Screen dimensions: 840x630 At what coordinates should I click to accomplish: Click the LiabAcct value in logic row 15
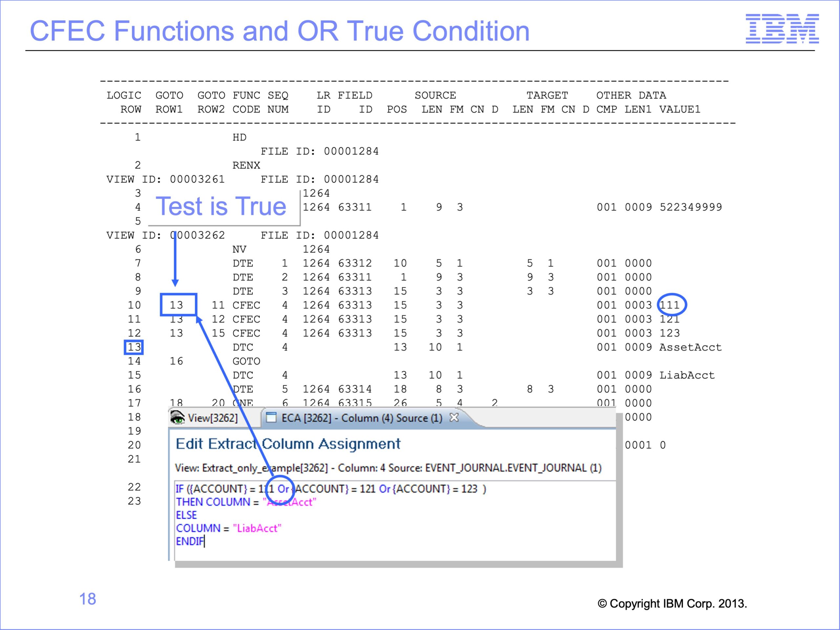coord(687,375)
